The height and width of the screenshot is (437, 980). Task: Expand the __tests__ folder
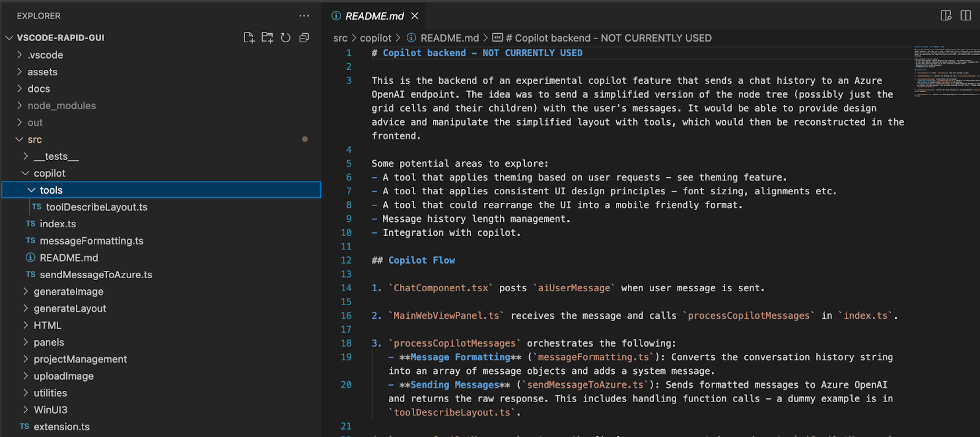pos(26,156)
